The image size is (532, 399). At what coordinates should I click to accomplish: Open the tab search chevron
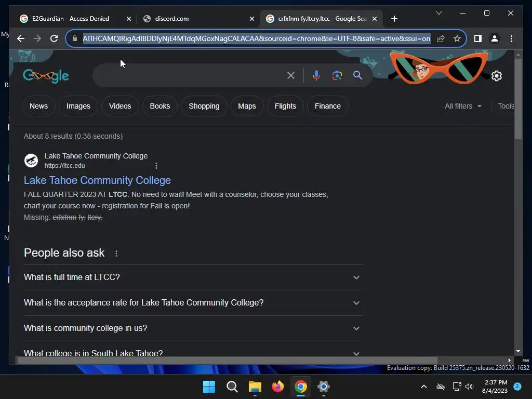[x=438, y=13]
